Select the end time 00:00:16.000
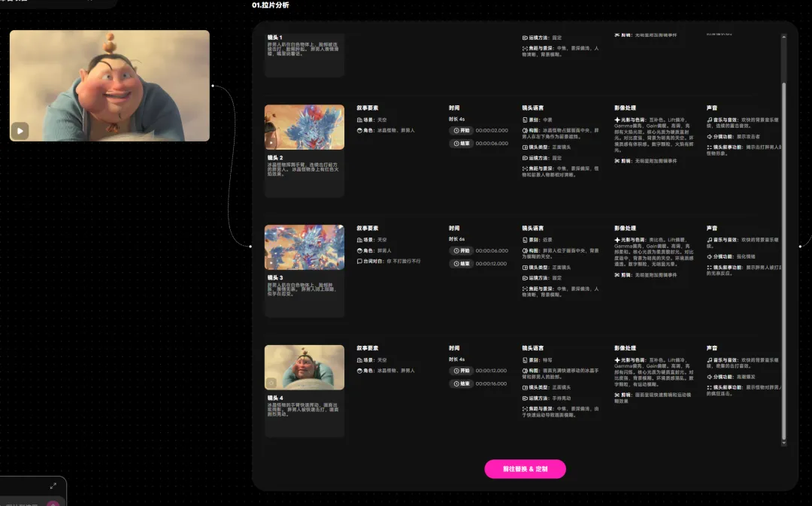 tap(492, 383)
